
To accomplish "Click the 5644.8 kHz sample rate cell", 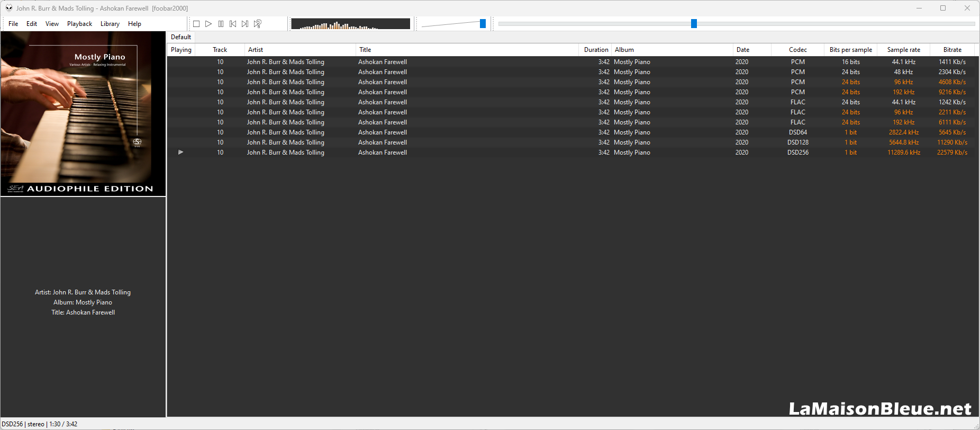I will pyautogui.click(x=904, y=142).
